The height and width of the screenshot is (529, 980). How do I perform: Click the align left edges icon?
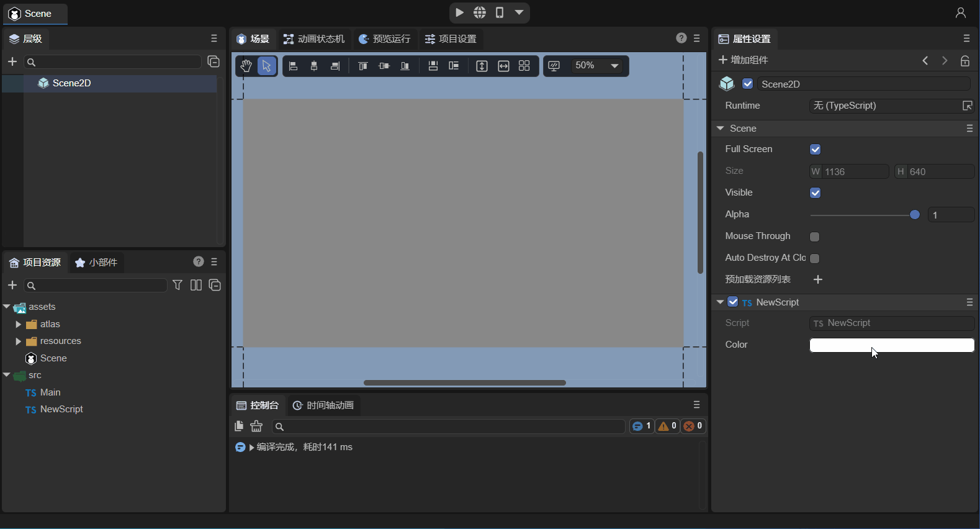pos(294,66)
